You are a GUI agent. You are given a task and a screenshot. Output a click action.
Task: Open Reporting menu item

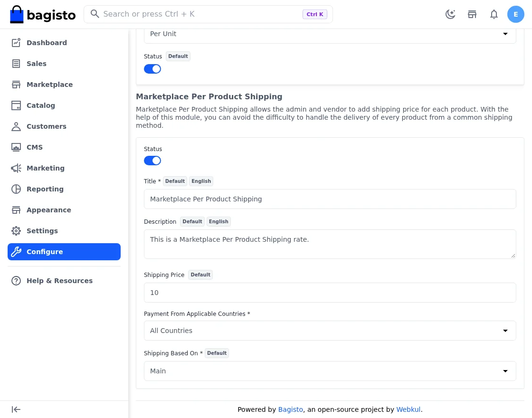point(64,189)
